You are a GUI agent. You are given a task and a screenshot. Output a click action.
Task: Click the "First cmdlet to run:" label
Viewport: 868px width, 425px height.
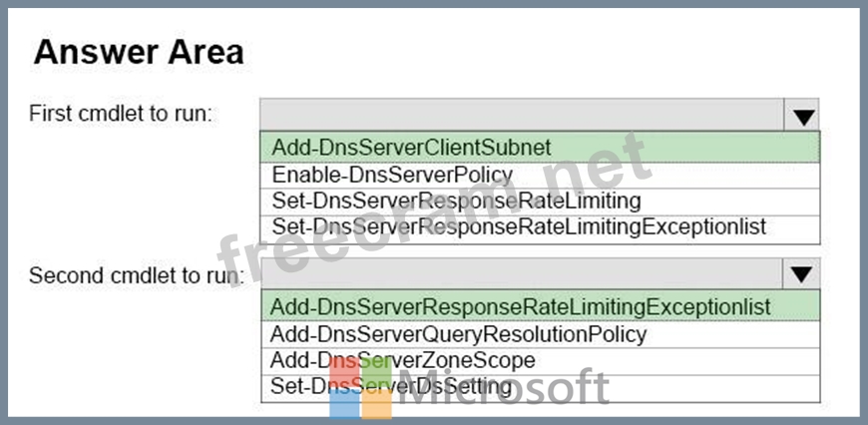(121, 113)
